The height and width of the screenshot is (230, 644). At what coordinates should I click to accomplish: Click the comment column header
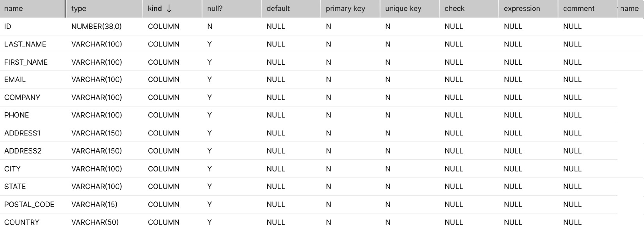587,9
